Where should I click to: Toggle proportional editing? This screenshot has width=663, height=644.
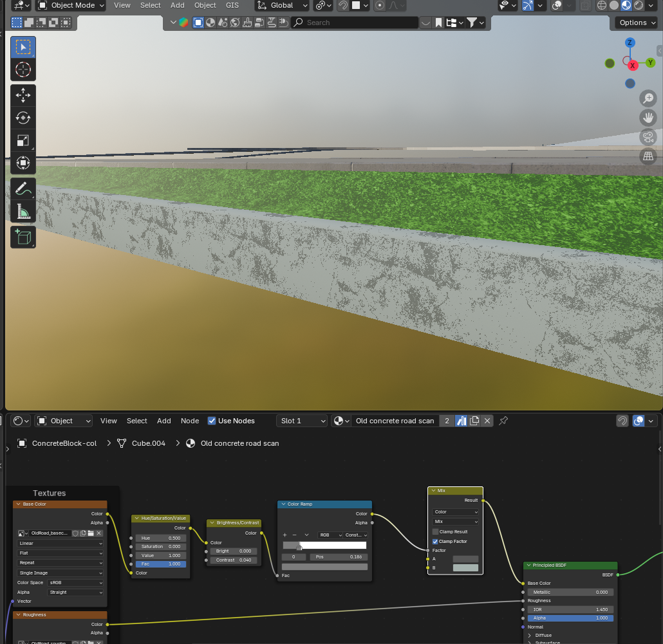tap(380, 6)
